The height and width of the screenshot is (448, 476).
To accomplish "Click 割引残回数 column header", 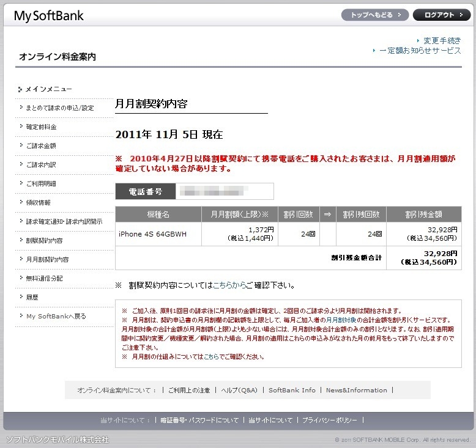I will coord(361,215).
